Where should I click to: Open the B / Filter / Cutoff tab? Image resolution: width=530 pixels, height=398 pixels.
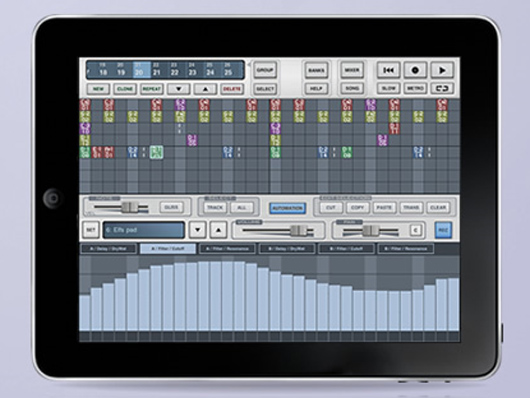click(346, 249)
